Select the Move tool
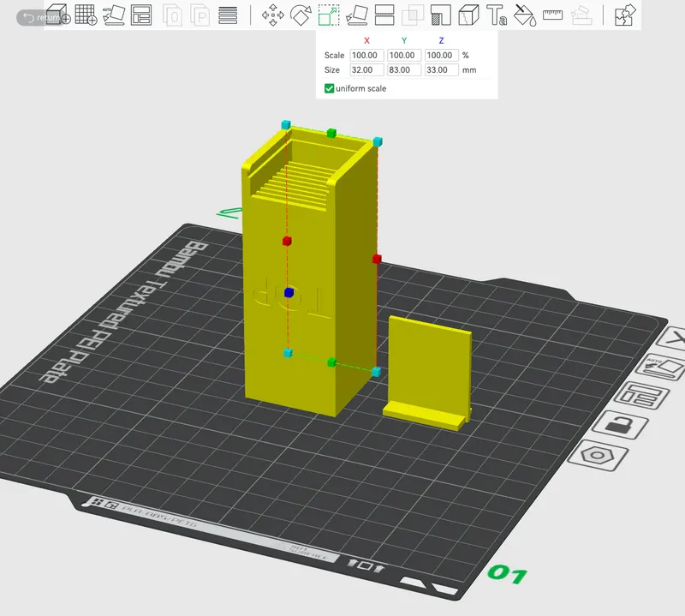The image size is (685, 616). pyautogui.click(x=272, y=15)
